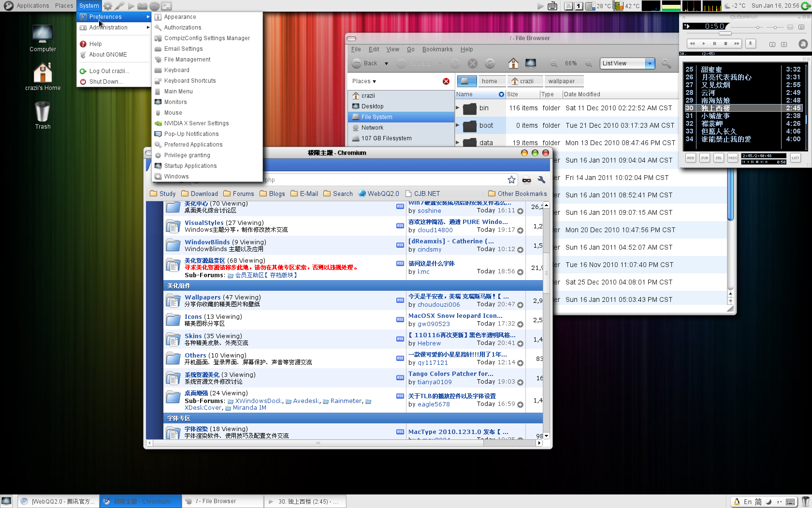Go to previous track in Audacious
Viewport: 812px width, 508px height.
tap(692, 44)
